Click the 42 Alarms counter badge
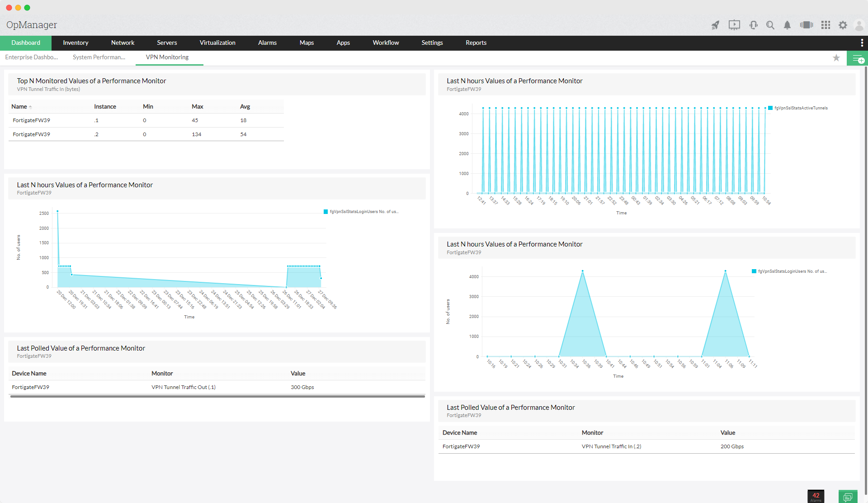This screenshot has width=868, height=503. tap(816, 496)
